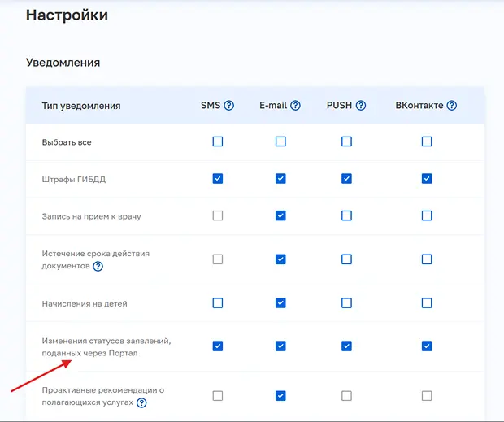Screen dimensions: 504x422
Task: Uncheck E-mail for Запись на прием к врачу
Action: click(x=280, y=215)
